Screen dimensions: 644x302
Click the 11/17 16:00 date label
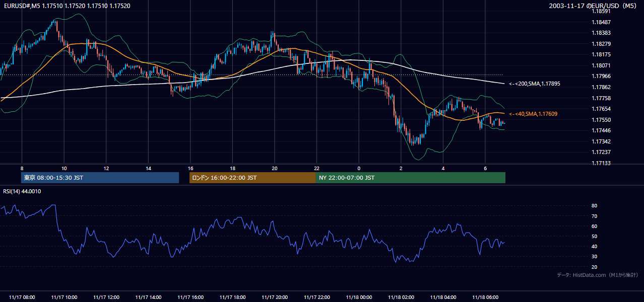click(x=190, y=297)
